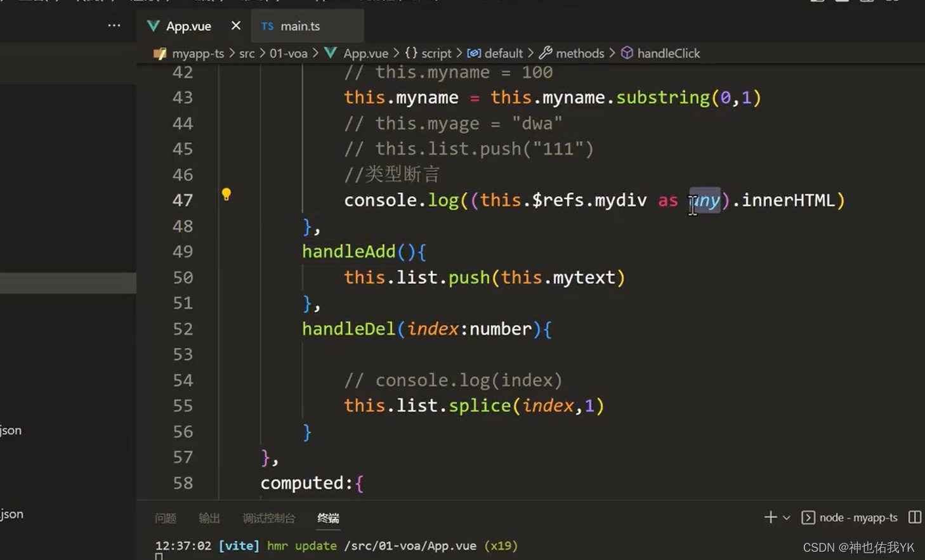Select handleClick symbol in the breadcrumb
This screenshot has width=925, height=560.
pos(669,53)
